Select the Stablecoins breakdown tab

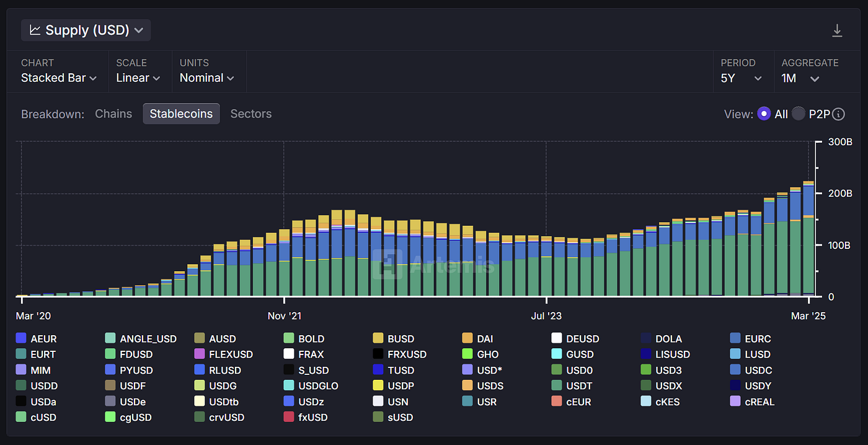tap(181, 114)
